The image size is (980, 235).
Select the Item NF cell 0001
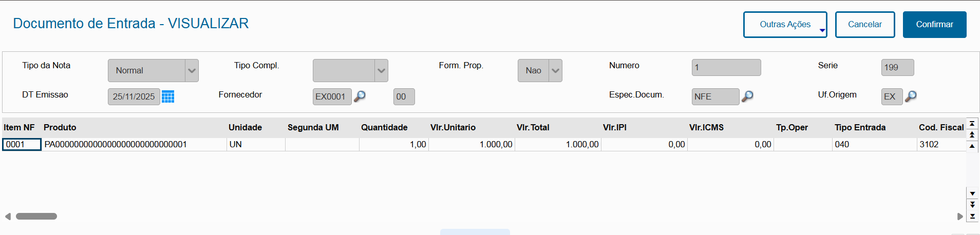(x=22, y=145)
